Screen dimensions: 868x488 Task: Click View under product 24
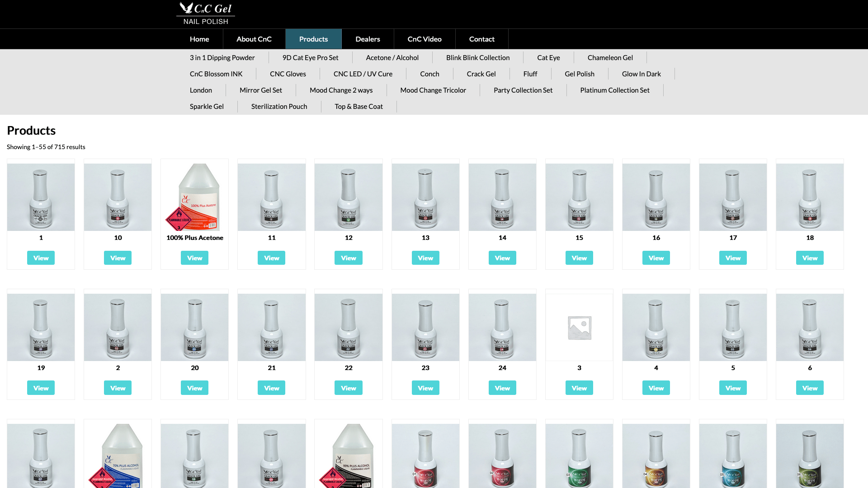click(502, 388)
